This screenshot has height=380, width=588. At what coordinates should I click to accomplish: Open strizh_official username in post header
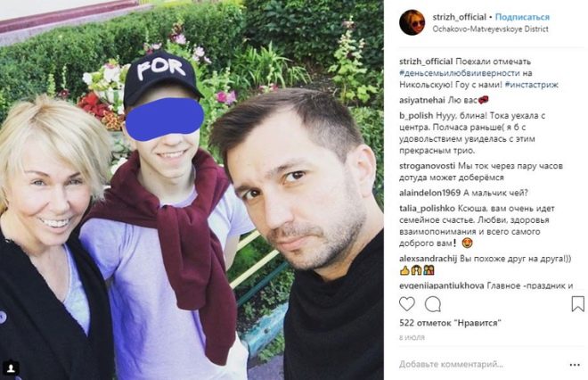coord(459,17)
